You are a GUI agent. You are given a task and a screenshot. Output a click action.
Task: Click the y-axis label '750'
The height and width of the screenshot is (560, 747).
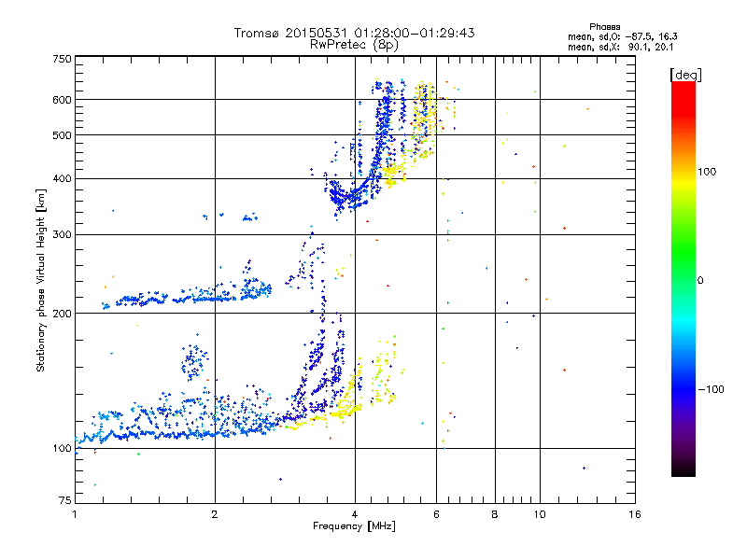62,59
